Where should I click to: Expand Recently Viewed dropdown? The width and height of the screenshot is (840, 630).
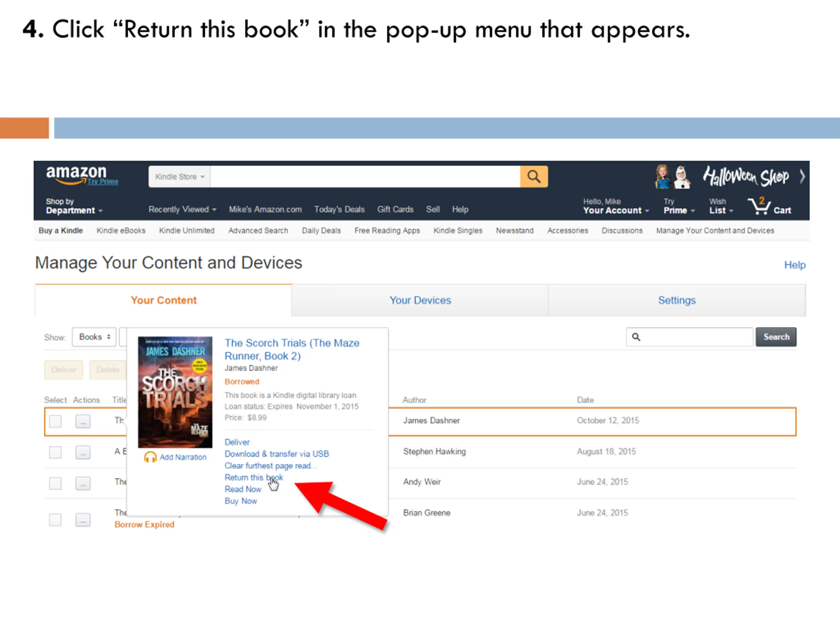(x=182, y=210)
